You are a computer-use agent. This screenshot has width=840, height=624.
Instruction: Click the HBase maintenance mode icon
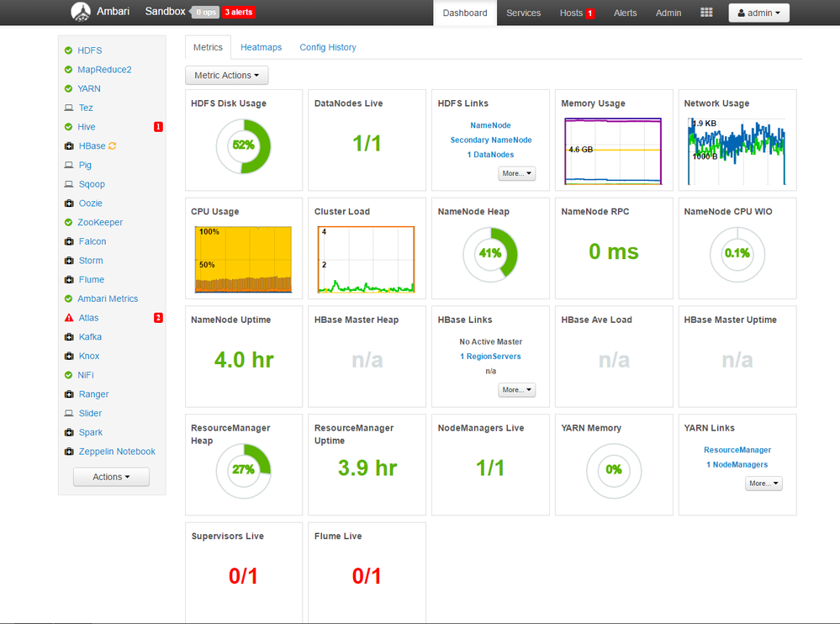[x=69, y=145]
